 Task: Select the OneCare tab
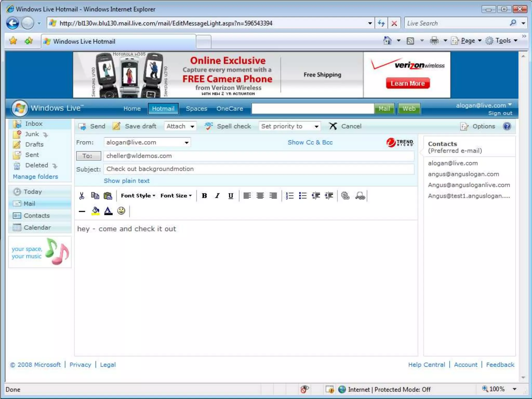[x=230, y=109]
